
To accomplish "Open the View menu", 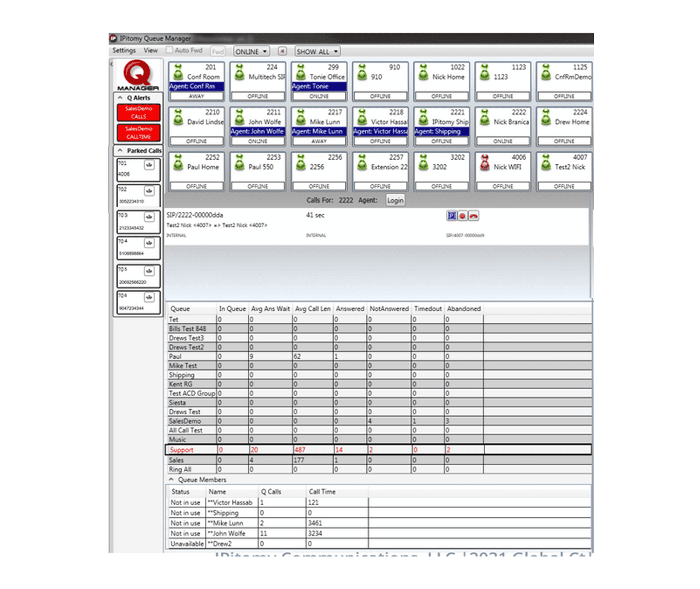I will pos(151,51).
